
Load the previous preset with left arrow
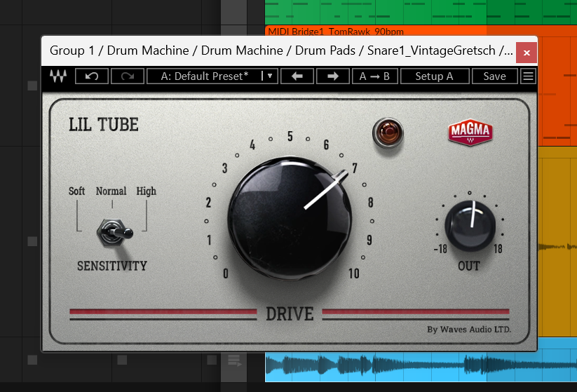point(297,76)
